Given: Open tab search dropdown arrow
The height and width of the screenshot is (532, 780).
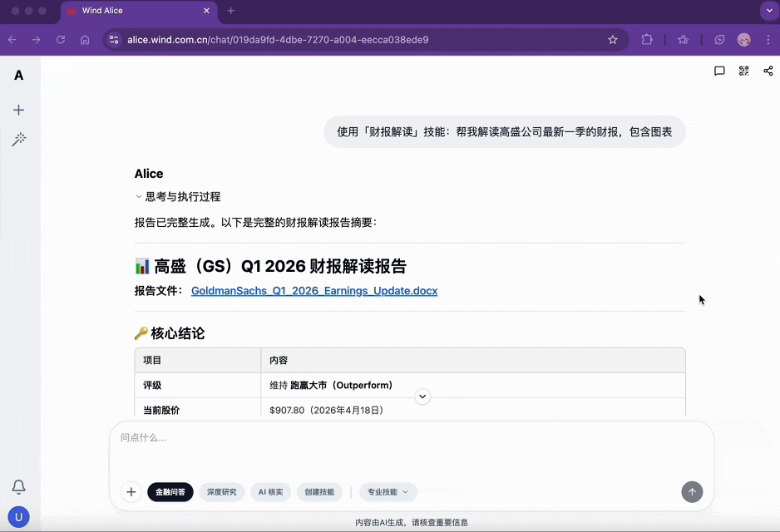Looking at the screenshot, I should 769,11.
